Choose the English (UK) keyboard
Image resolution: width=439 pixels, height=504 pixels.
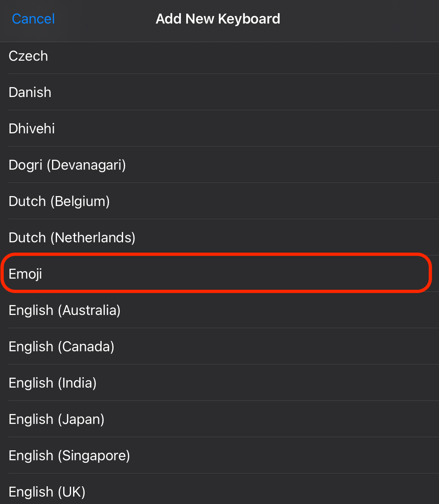47,492
